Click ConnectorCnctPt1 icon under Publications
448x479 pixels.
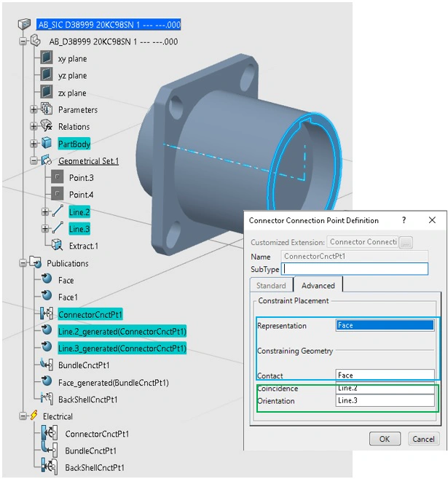point(47,314)
